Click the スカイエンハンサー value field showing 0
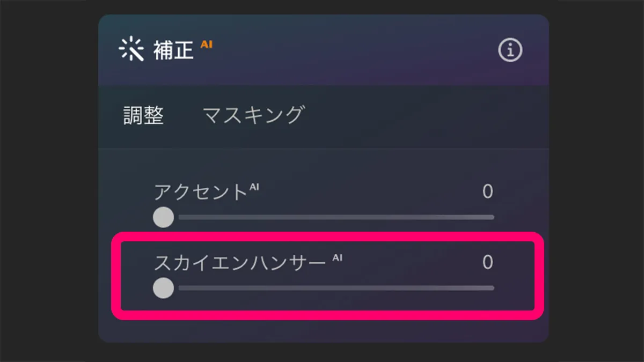 pos(487,262)
